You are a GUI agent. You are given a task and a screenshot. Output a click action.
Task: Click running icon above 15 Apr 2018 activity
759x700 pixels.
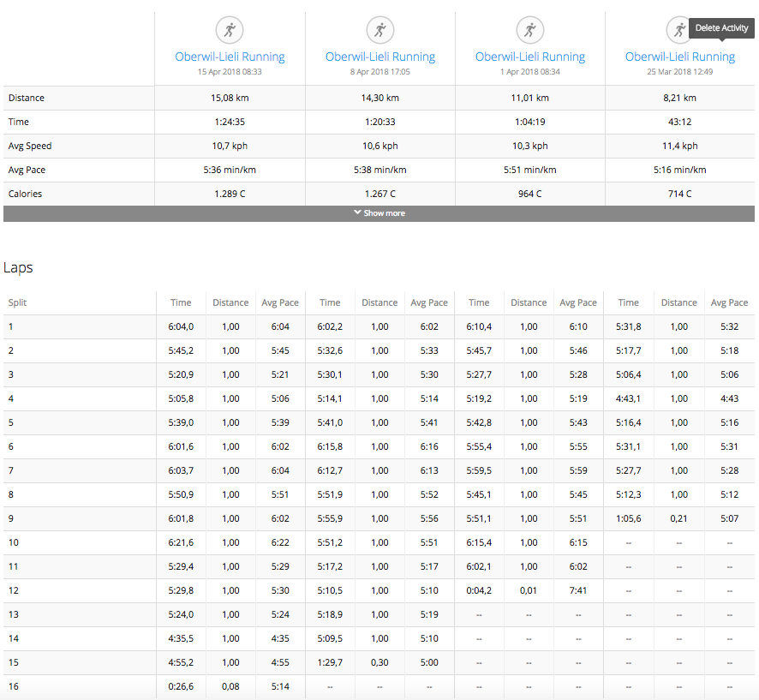[230, 30]
